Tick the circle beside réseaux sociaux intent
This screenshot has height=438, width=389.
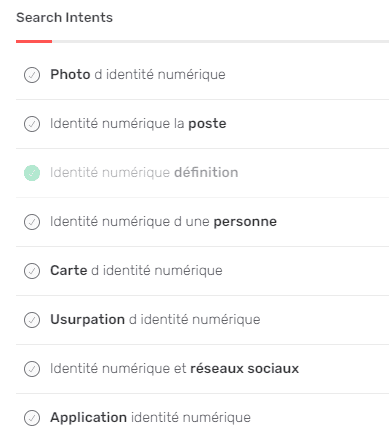(x=32, y=369)
